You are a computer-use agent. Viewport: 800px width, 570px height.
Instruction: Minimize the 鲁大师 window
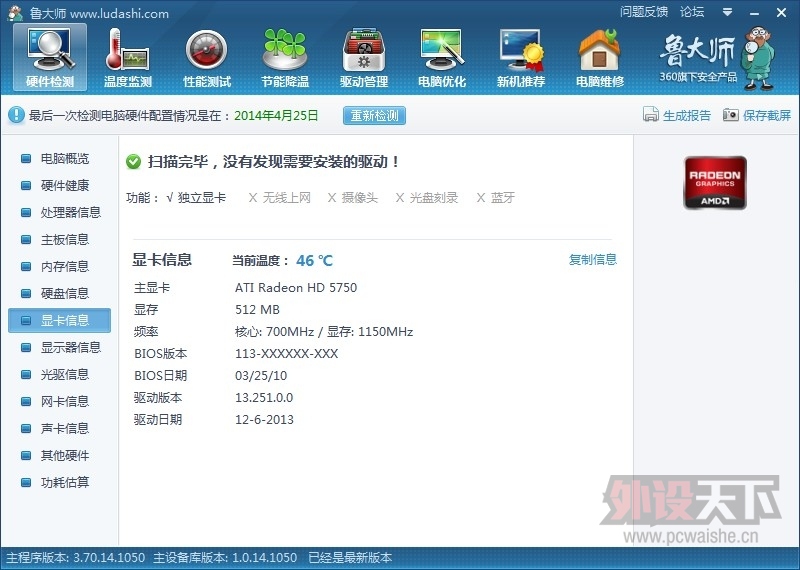(x=755, y=13)
